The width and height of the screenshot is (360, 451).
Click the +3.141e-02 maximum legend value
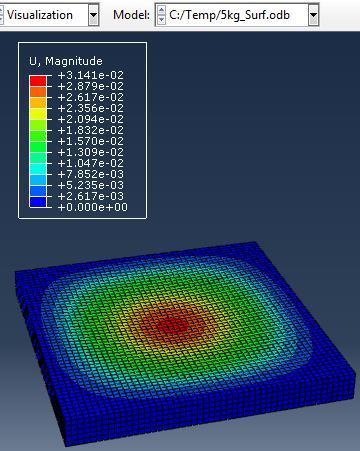tap(91, 75)
